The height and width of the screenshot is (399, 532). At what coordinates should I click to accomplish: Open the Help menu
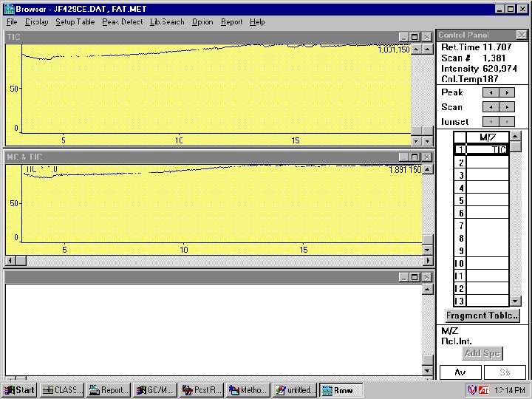pos(257,21)
